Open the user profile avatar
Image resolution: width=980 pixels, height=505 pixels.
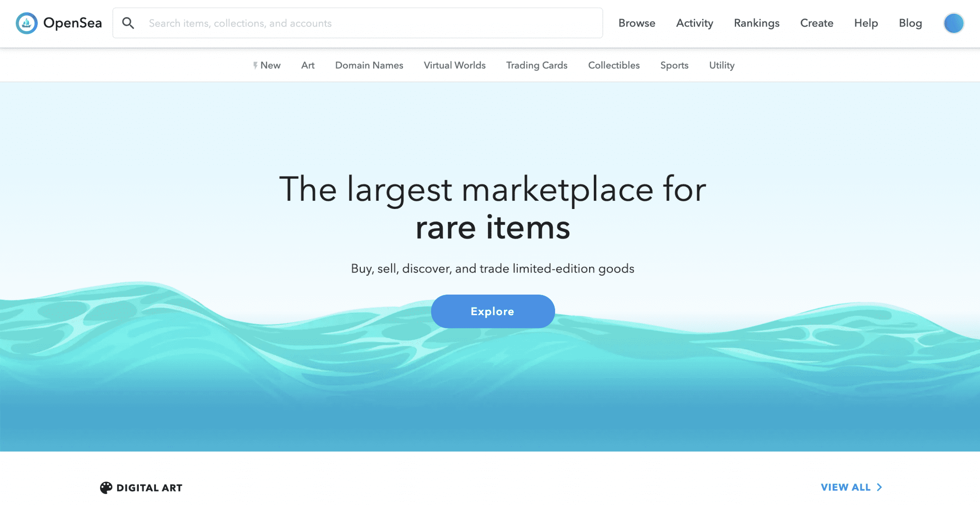click(x=953, y=23)
